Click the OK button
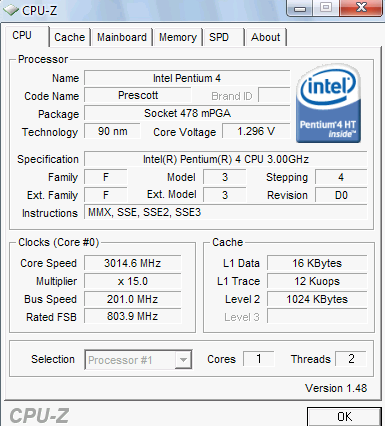Image resolution: width=385 pixels, height=426 pixels. point(344,417)
